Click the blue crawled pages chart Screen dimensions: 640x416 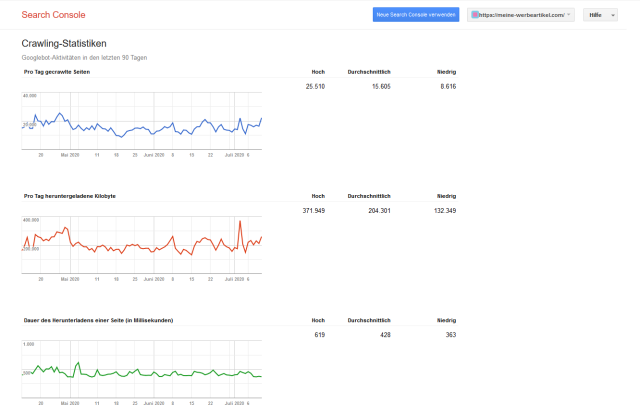click(142, 121)
